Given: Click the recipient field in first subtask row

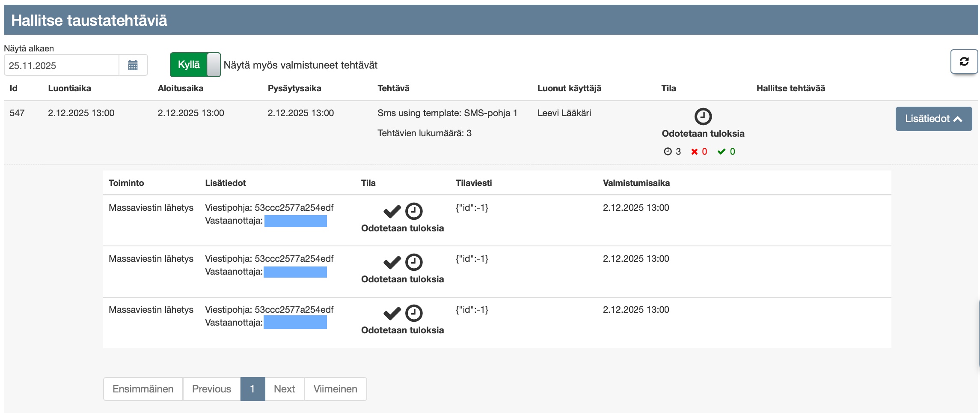Looking at the screenshot, I should coord(295,221).
